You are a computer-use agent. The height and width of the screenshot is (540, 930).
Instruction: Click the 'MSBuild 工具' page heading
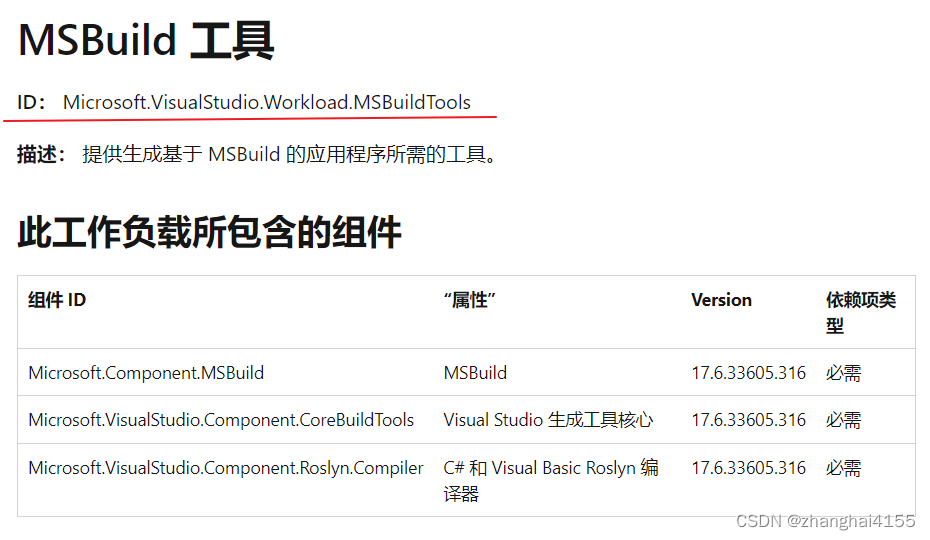(146, 40)
